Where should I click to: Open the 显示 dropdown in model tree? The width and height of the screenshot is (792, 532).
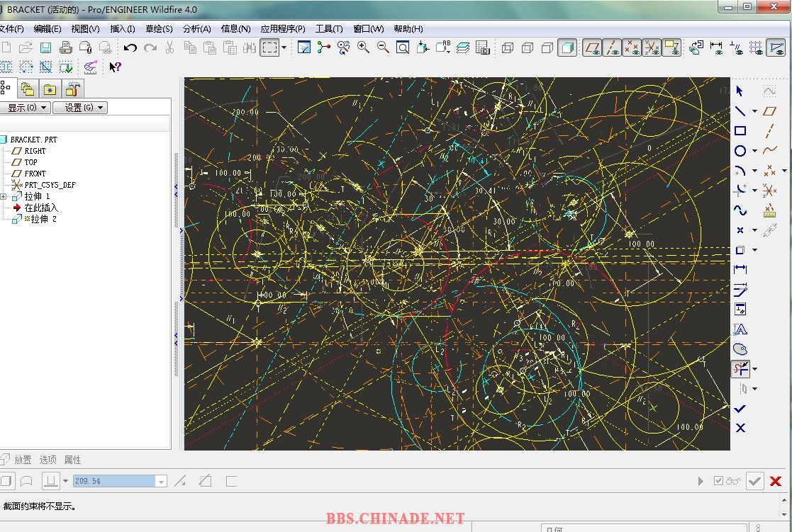tap(27, 108)
